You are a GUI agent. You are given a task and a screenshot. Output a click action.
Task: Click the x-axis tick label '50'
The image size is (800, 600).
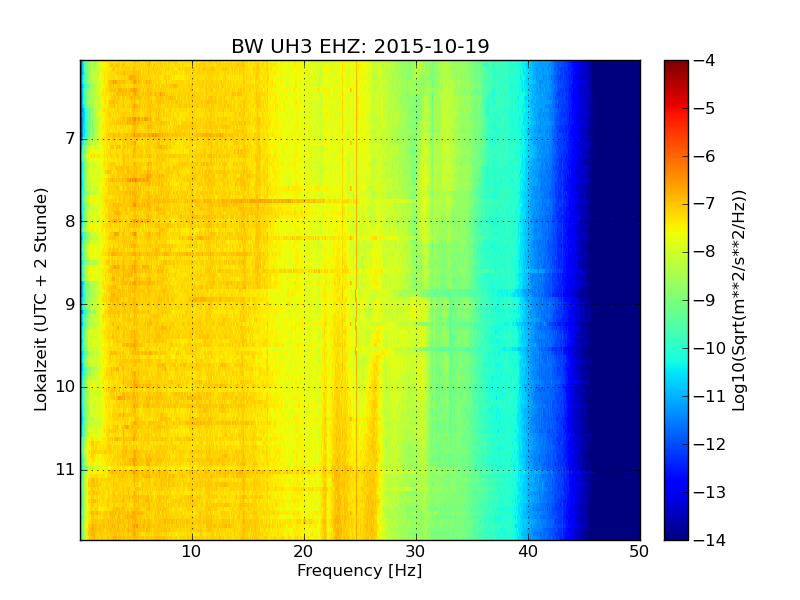[639, 552]
